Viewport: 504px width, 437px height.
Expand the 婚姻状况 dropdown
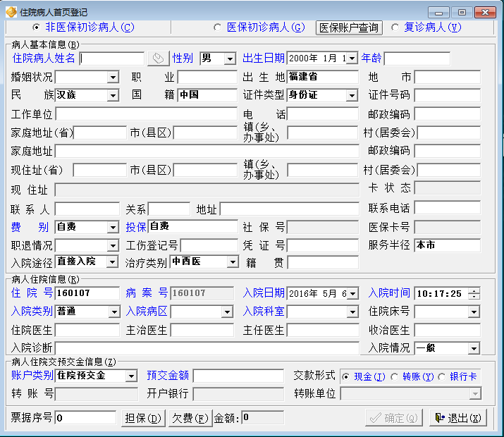click(113, 78)
